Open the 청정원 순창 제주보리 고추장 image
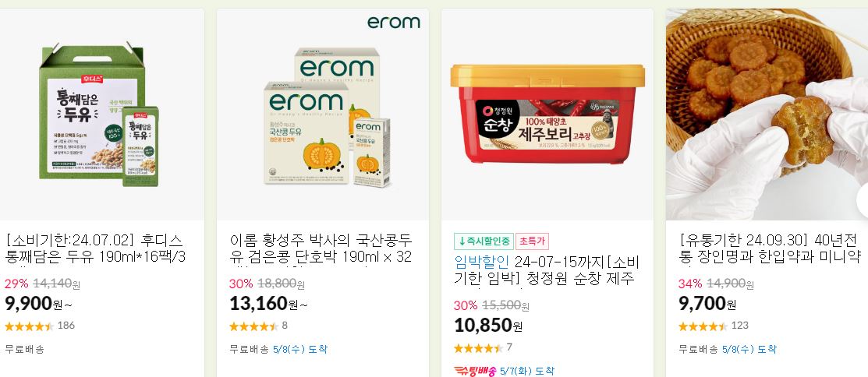The height and width of the screenshot is (377, 868). click(x=547, y=115)
